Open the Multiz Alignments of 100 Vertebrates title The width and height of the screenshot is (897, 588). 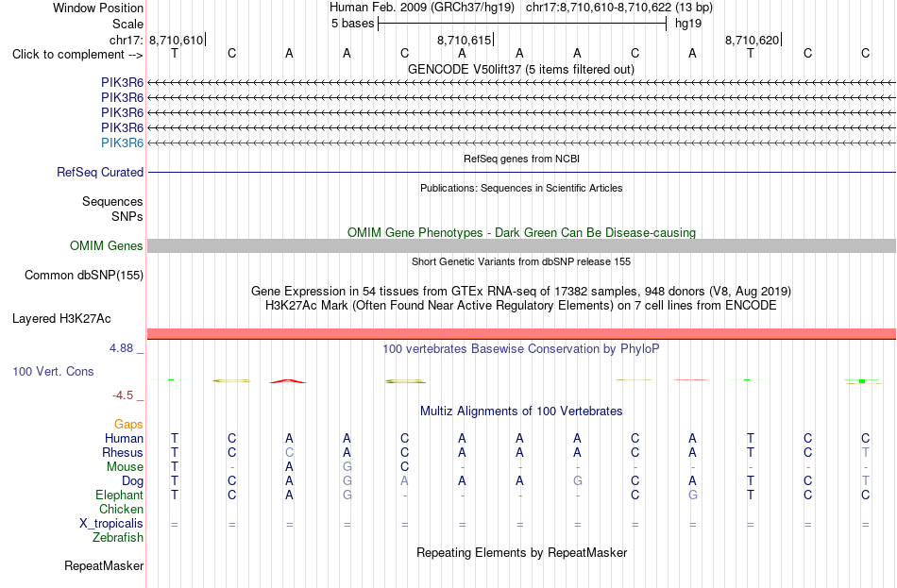click(x=521, y=412)
